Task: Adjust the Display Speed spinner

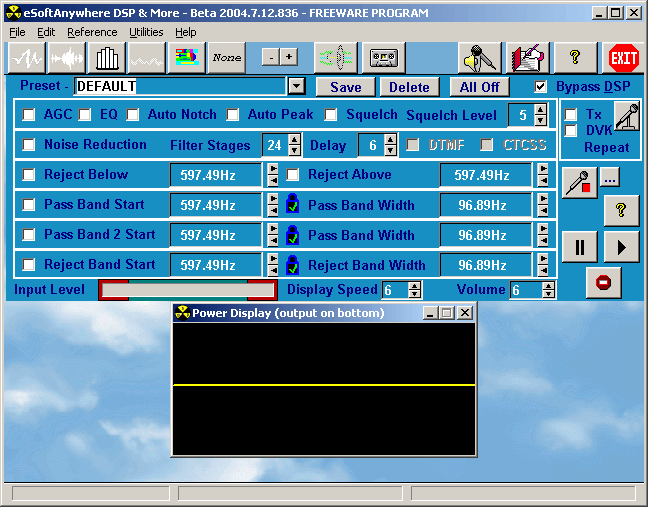Action: click(415, 290)
